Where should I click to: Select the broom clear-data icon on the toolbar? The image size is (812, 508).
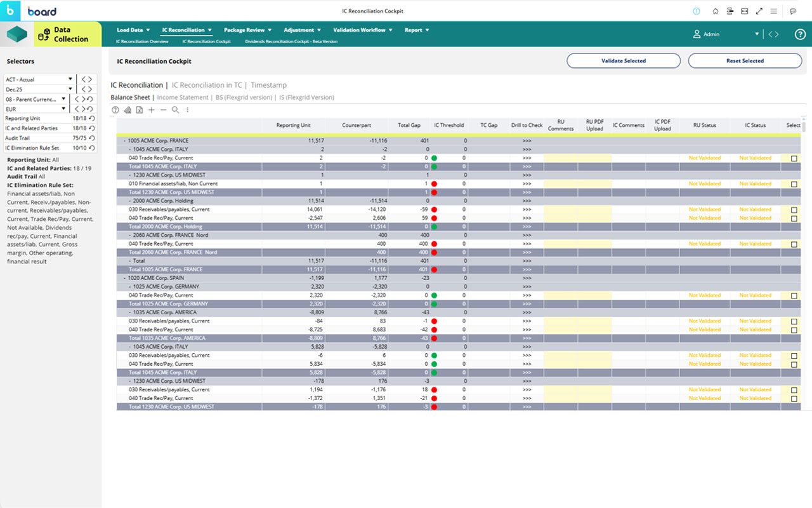(x=127, y=109)
